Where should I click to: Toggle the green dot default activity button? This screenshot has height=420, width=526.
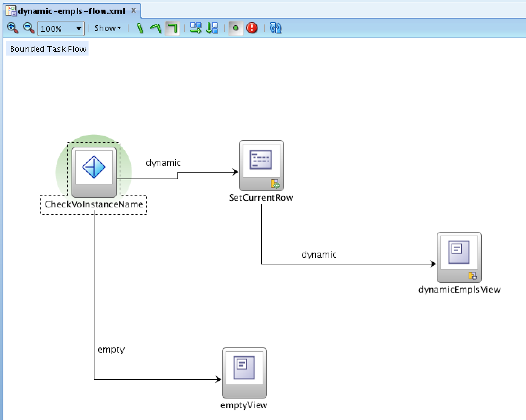pyautogui.click(x=236, y=28)
